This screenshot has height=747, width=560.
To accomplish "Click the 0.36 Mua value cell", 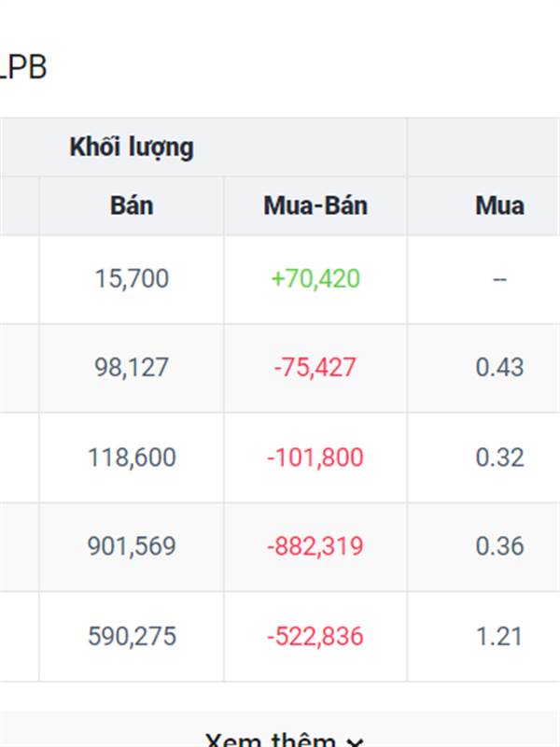I will click(499, 546).
